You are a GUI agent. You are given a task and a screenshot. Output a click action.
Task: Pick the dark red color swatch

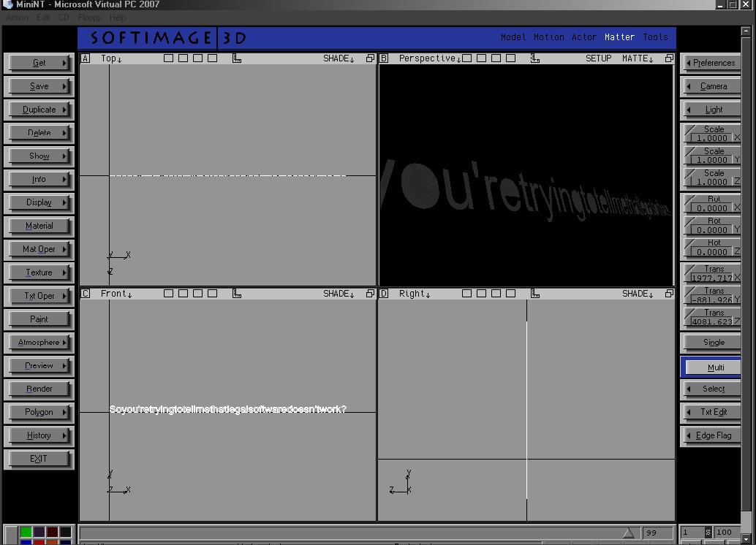pos(52,532)
